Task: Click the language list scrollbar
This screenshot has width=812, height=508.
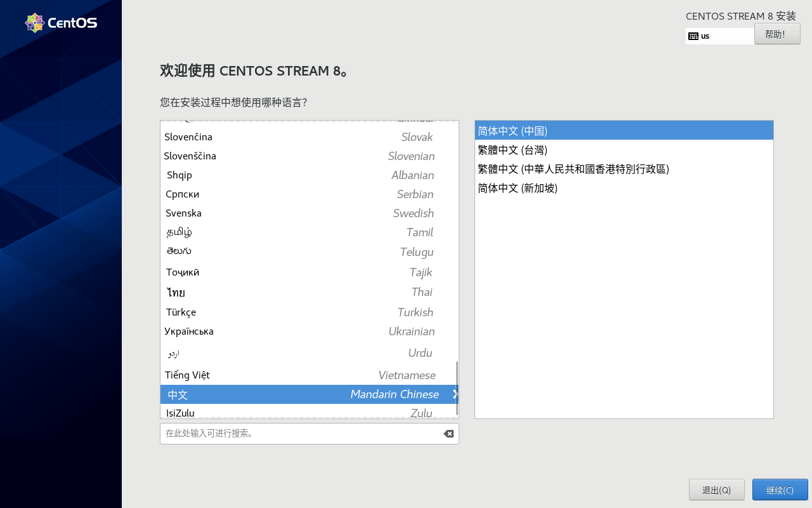Action: click(x=457, y=388)
